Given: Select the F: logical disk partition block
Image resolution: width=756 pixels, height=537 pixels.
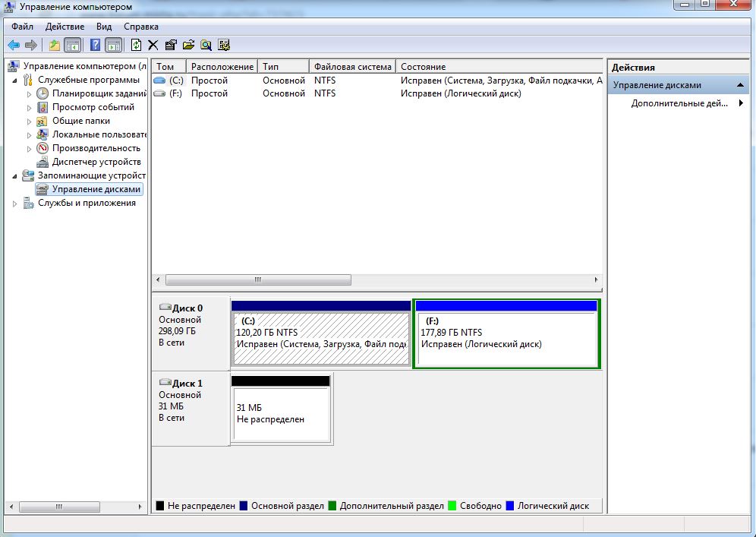Looking at the screenshot, I should coord(506,338).
